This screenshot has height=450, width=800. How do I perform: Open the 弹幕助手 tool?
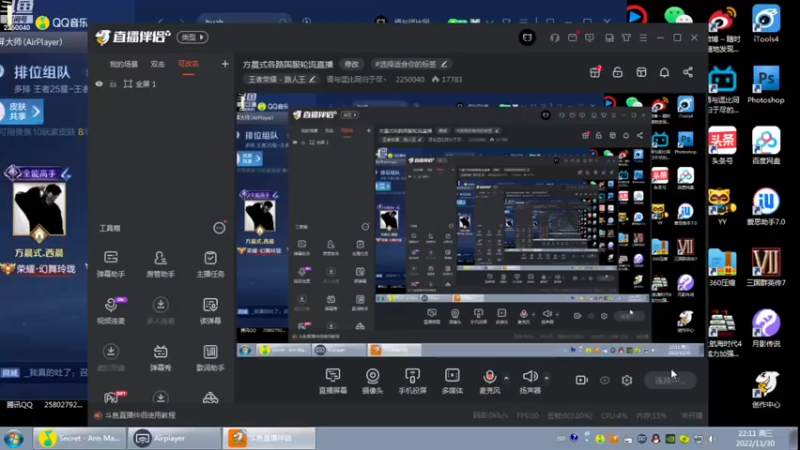pyautogui.click(x=111, y=264)
